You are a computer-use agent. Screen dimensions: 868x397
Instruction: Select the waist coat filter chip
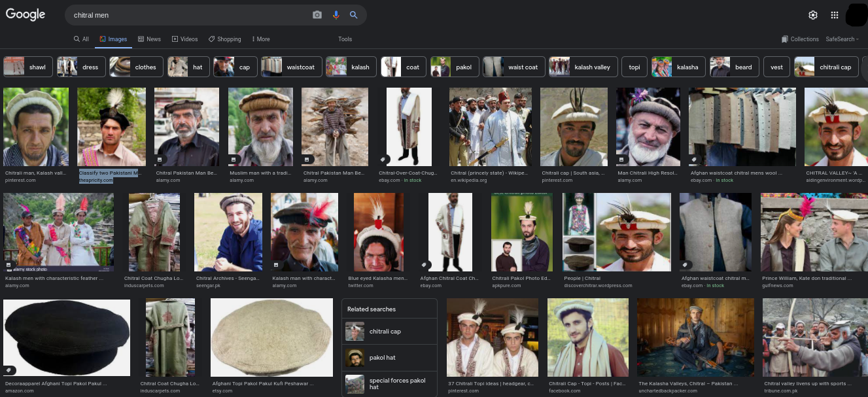(x=514, y=67)
